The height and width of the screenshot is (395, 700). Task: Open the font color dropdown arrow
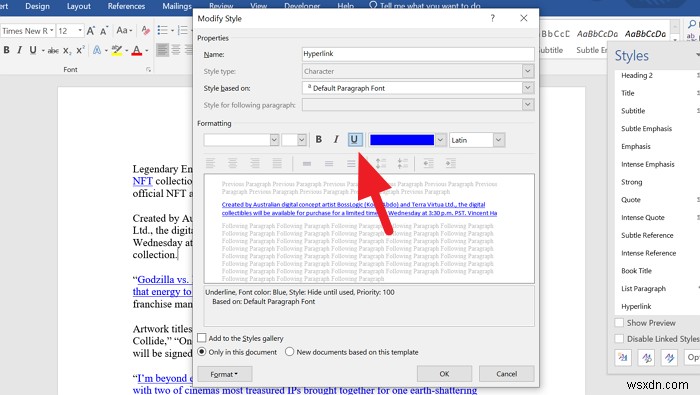441,140
